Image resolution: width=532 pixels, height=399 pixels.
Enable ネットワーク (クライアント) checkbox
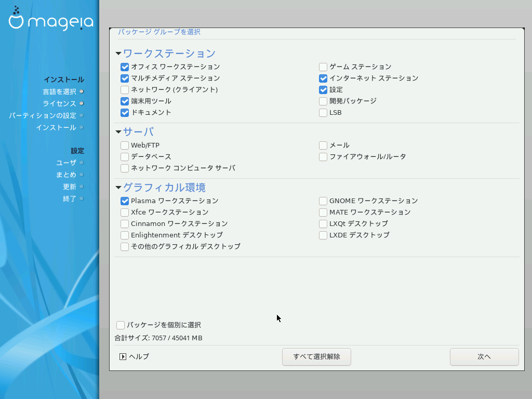pos(125,90)
